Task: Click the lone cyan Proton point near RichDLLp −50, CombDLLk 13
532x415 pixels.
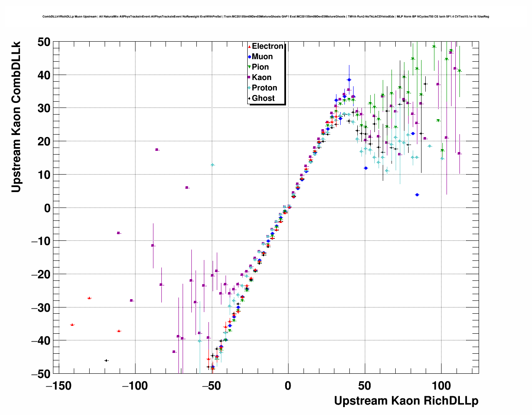Action: (212, 165)
